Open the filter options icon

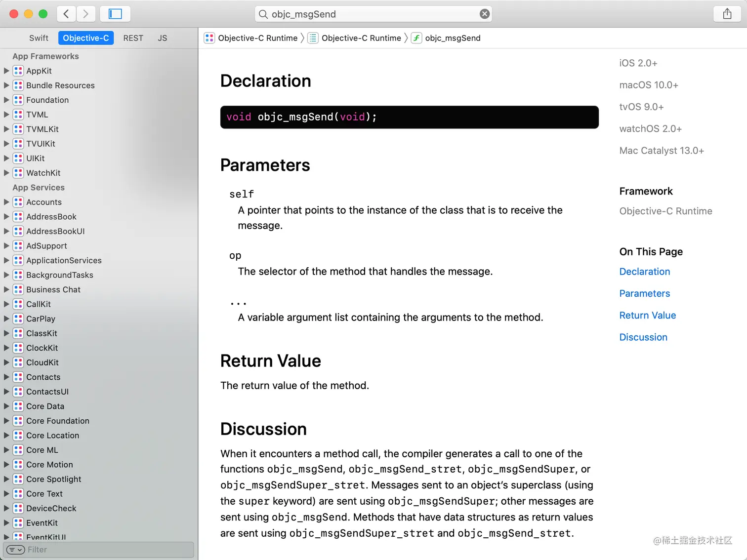(x=15, y=550)
